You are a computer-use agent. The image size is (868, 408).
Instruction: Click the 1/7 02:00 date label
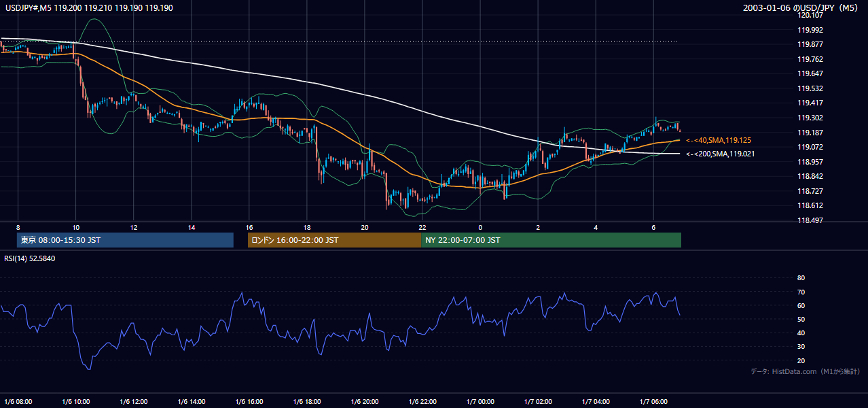tap(537, 401)
